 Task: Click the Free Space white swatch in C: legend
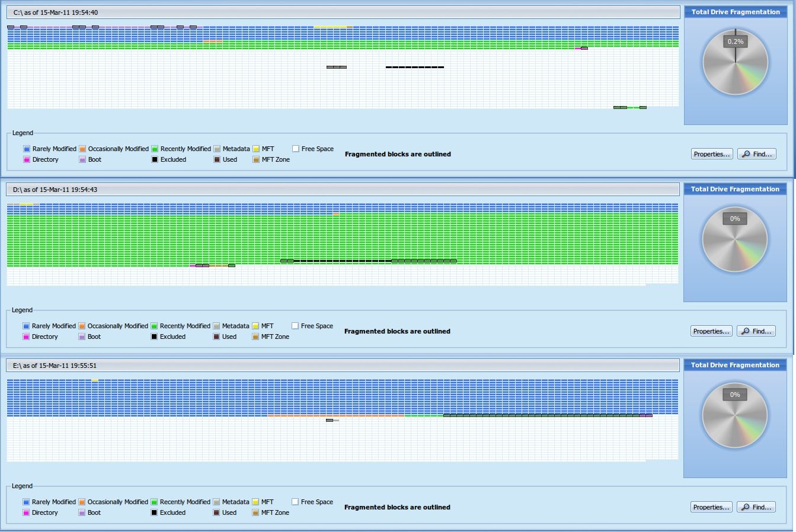295,149
